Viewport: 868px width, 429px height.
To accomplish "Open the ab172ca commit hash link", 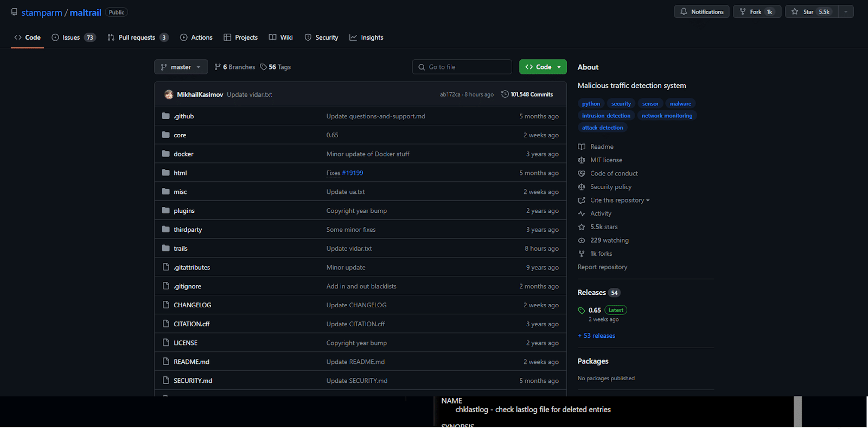I will (x=450, y=94).
